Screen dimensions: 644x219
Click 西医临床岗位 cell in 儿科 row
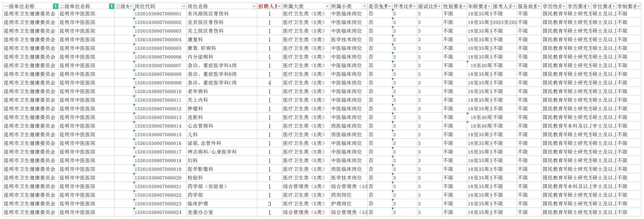click(349, 135)
